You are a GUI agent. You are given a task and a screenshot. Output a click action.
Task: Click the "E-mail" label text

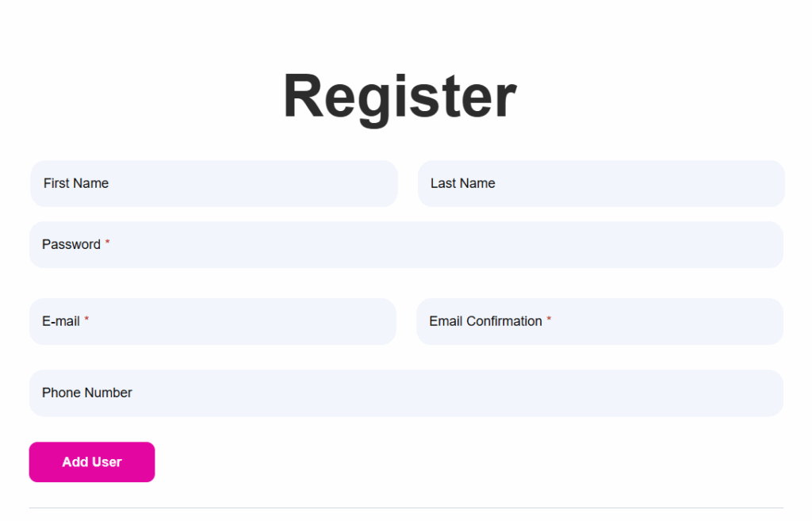61,321
